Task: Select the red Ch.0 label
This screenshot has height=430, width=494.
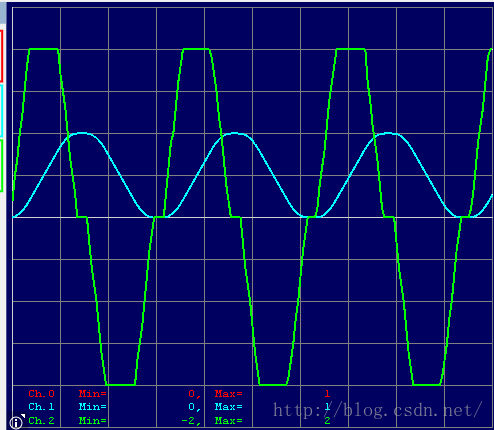Action: (x=41, y=394)
